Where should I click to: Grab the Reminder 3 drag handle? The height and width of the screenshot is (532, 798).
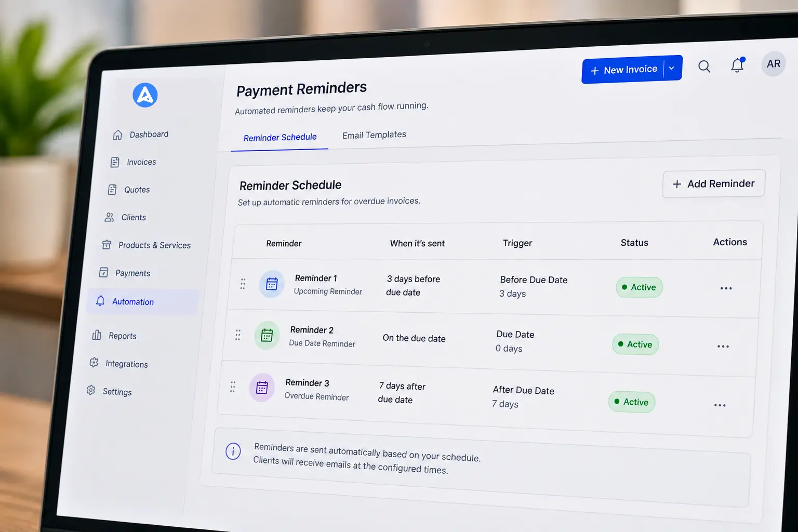233,387
